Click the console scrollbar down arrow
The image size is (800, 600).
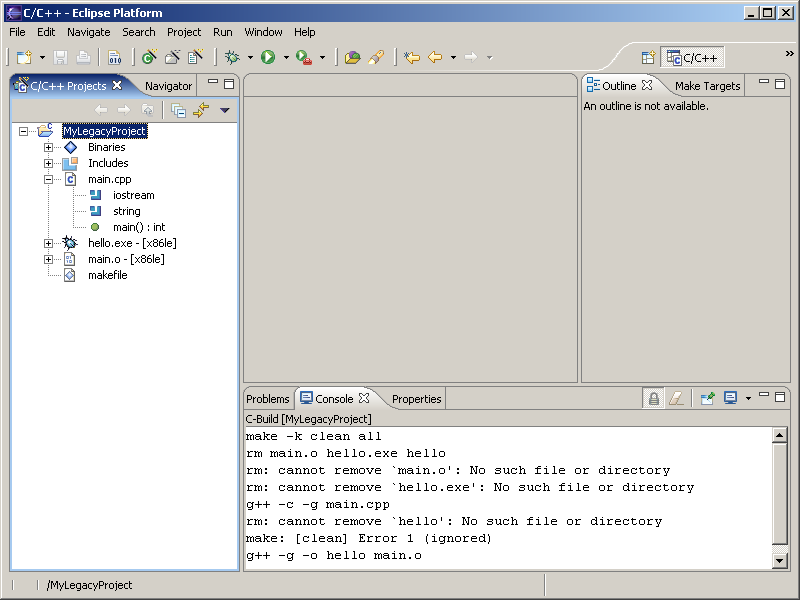pos(780,562)
